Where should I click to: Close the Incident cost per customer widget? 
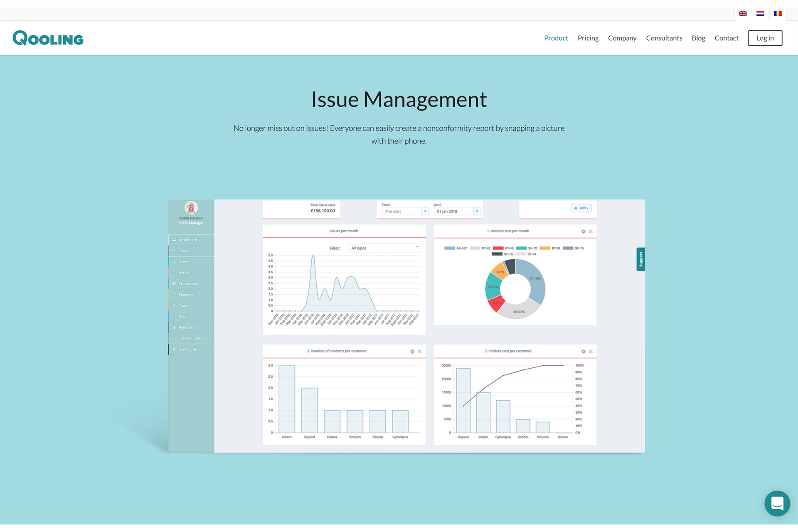coord(591,352)
